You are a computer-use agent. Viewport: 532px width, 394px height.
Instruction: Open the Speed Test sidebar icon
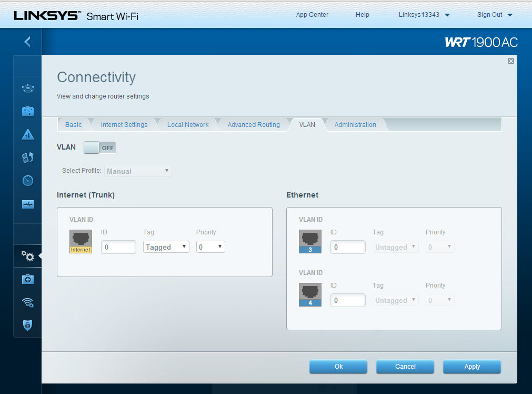point(28,181)
